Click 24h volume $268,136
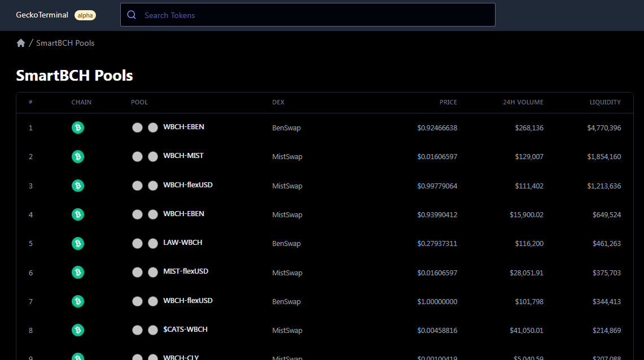 point(529,128)
